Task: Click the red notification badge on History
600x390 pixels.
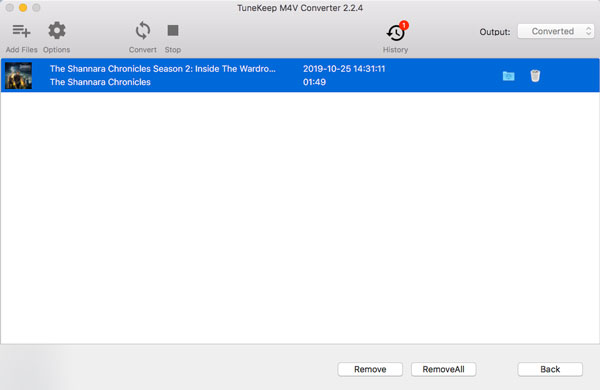Action: click(404, 25)
